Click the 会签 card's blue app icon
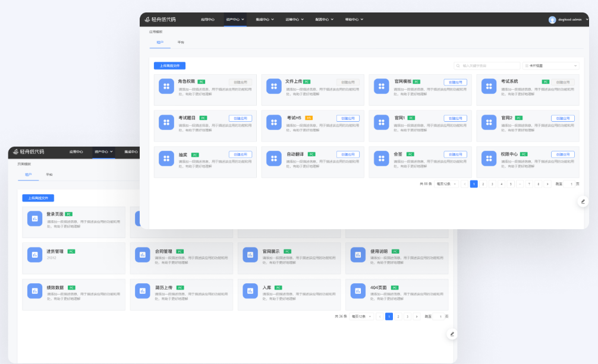 (382, 159)
